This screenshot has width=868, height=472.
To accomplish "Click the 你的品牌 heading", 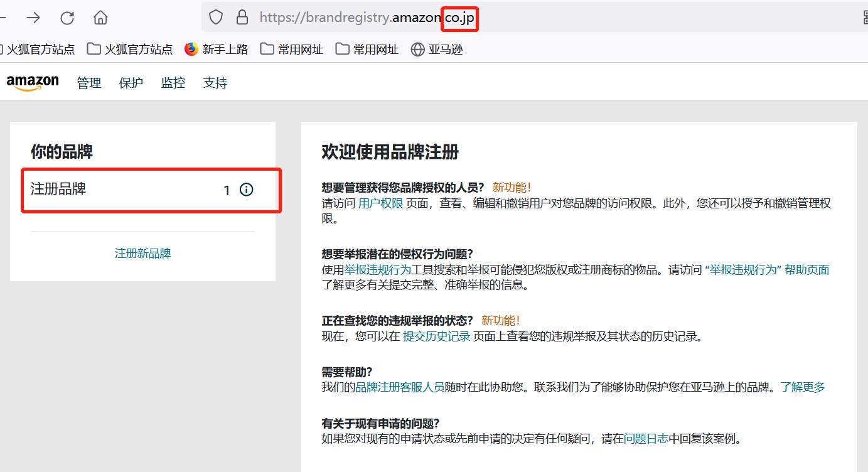I will [x=62, y=151].
